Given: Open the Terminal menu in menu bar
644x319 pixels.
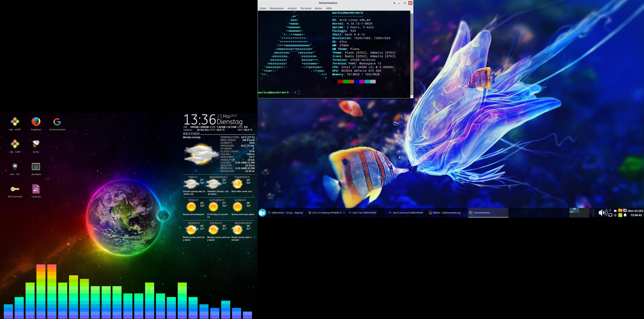Looking at the screenshot, I should 305,8.
